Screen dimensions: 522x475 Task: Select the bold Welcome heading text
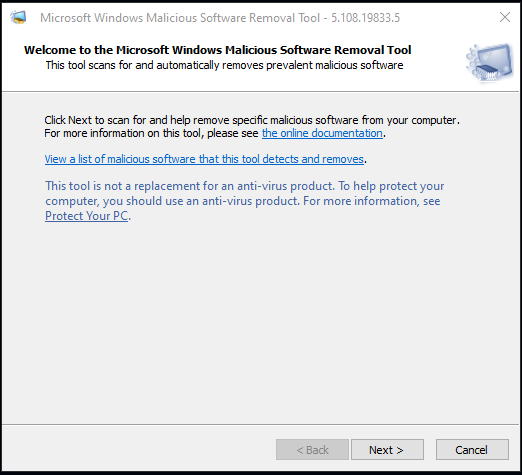[x=217, y=50]
